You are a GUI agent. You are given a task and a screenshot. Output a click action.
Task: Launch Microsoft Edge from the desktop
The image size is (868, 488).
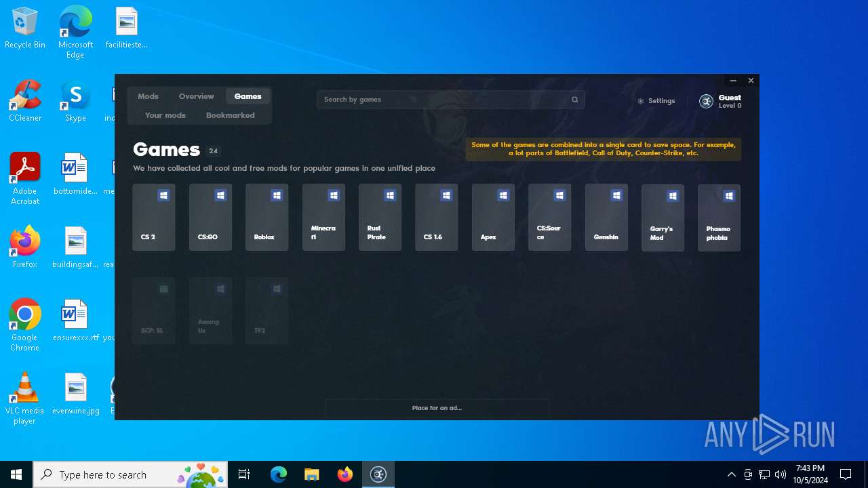(75, 32)
